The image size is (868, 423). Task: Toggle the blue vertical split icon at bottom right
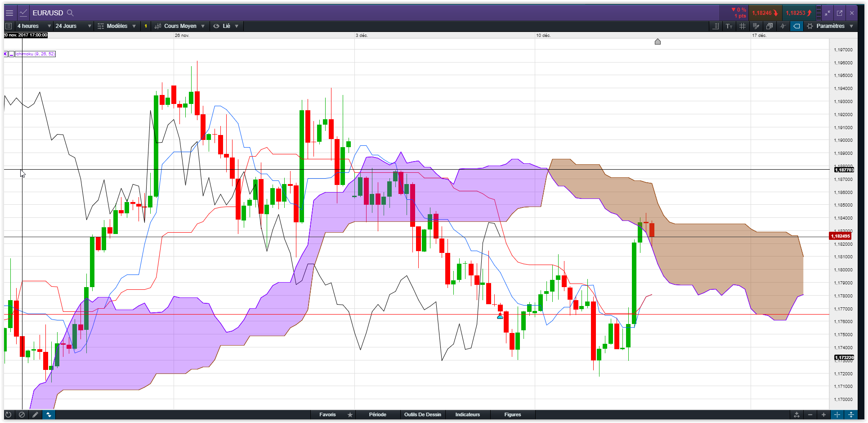tap(851, 415)
